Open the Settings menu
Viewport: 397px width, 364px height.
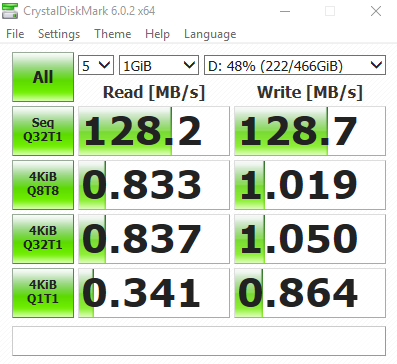click(59, 34)
